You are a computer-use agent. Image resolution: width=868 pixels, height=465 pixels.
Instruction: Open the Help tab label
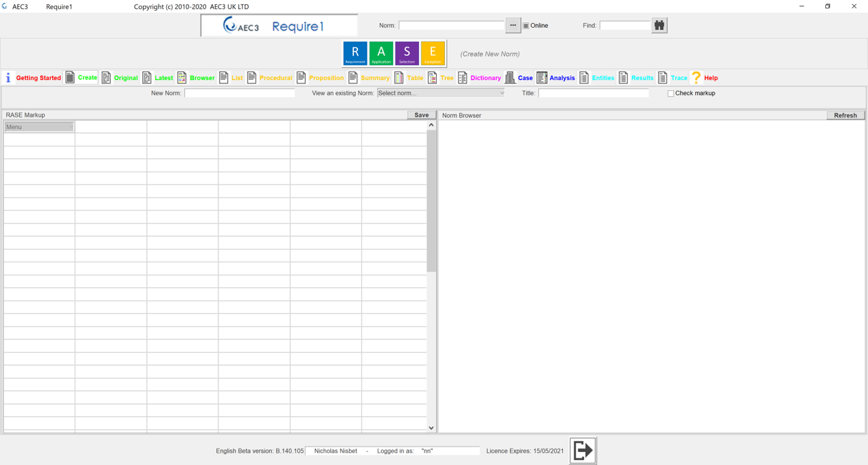click(711, 78)
